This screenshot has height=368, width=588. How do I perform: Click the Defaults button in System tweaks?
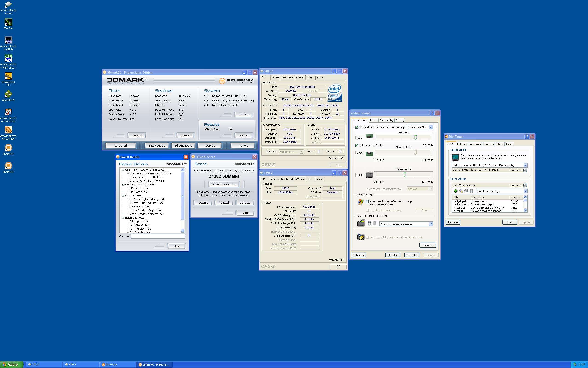pyautogui.click(x=428, y=245)
